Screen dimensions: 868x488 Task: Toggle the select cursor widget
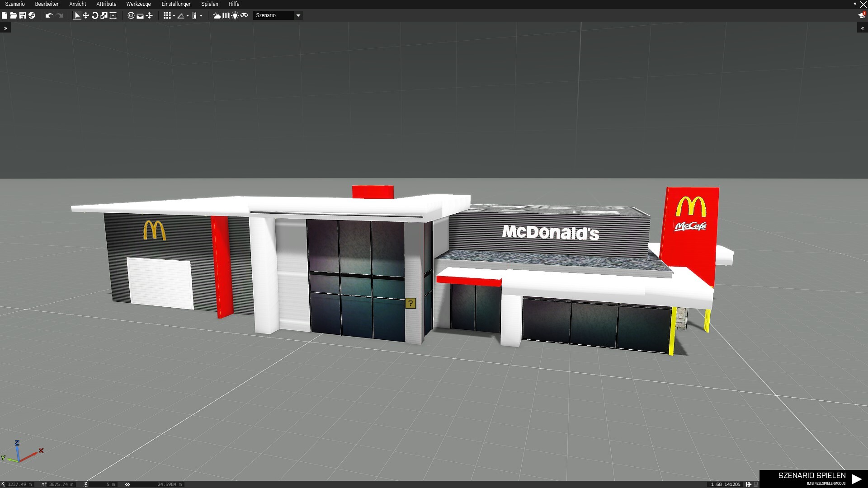tap(77, 15)
